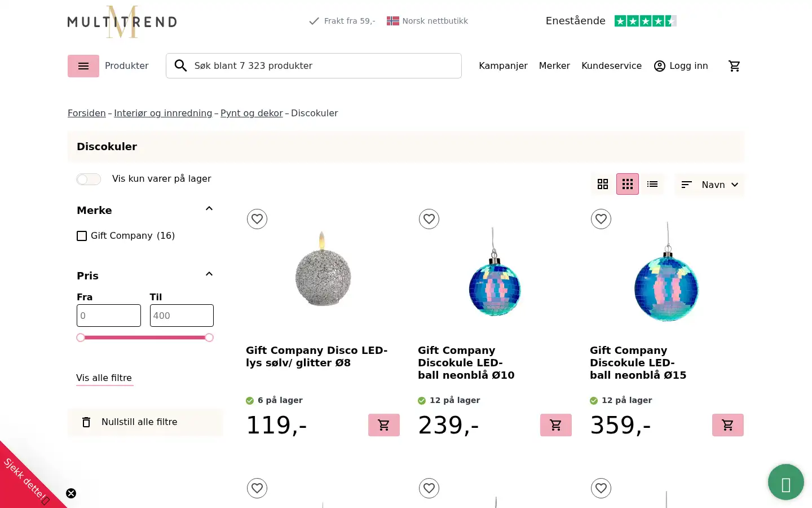Open Gift Company Discokule LED-ball neonblå Ø15 title

638,363
